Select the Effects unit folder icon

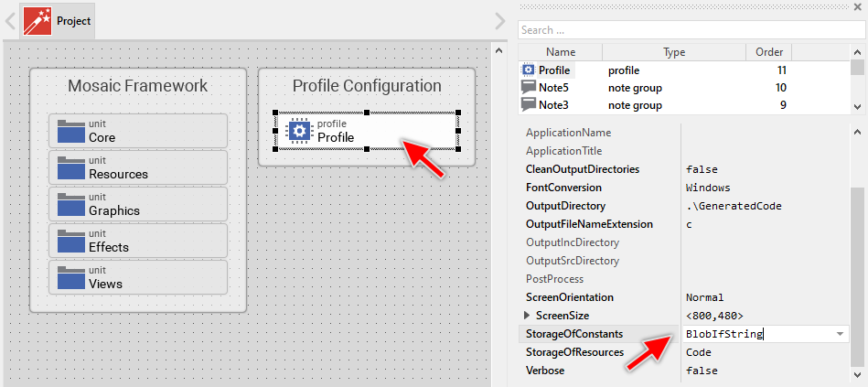click(x=70, y=242)
